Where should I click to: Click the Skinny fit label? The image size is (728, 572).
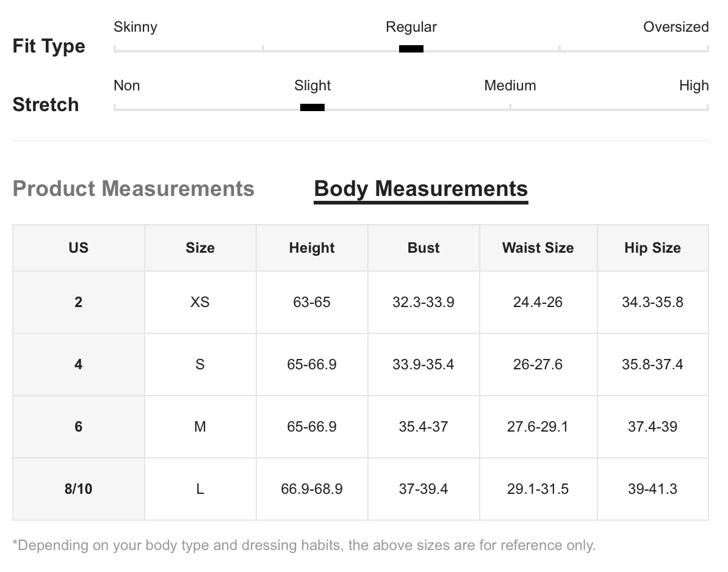pyautogui.click(x=135, y=27)
